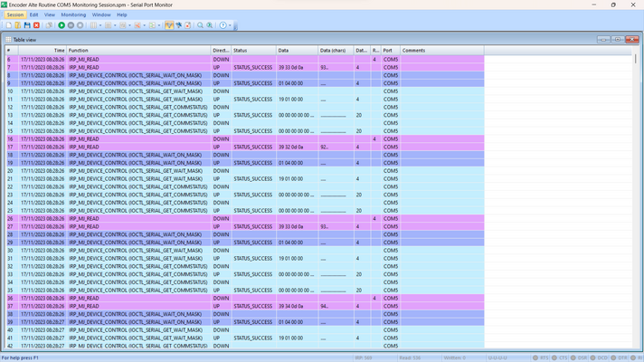The width and height of the screenshot is (644, 362).
Task: Close the session with the red X toolbar icon
Action: [x=36, y=25]
